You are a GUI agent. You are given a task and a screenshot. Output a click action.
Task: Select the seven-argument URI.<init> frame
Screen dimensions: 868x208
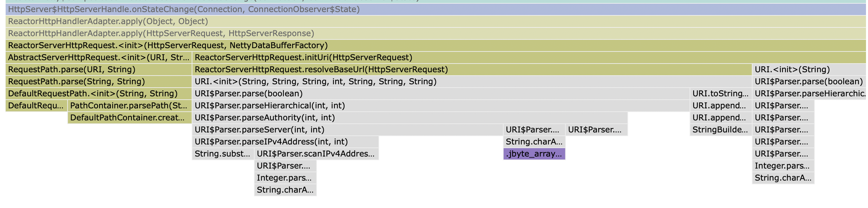pyautogui.click(x=472, y=82)
